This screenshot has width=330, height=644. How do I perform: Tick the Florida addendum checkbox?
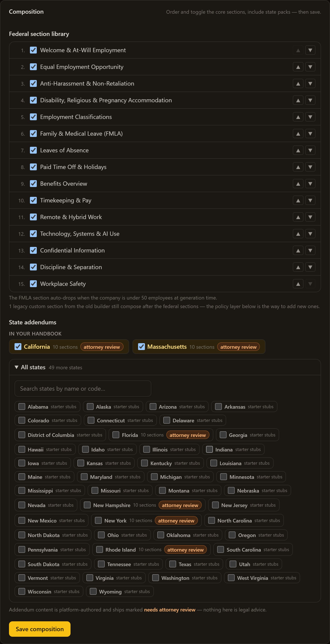(116, 435)
